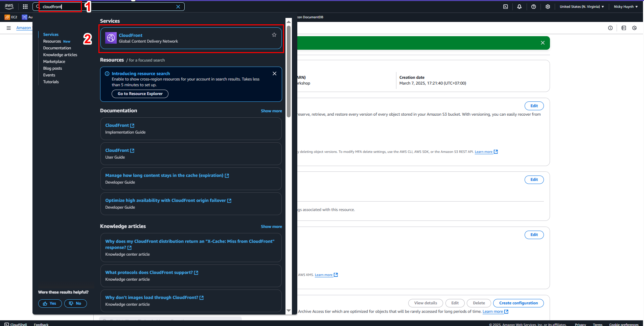Select the Resources filter in search sidebar
The image size is (644, 326).
click(52, 41)
